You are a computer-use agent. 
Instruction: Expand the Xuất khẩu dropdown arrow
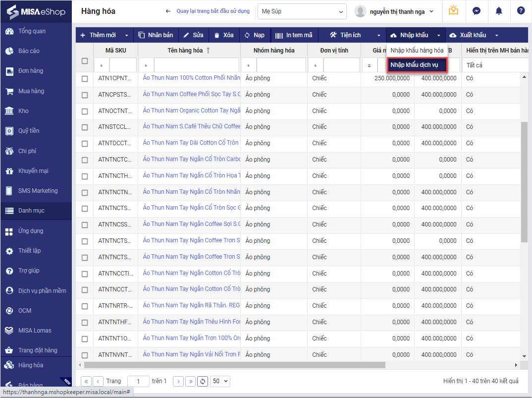496,35
